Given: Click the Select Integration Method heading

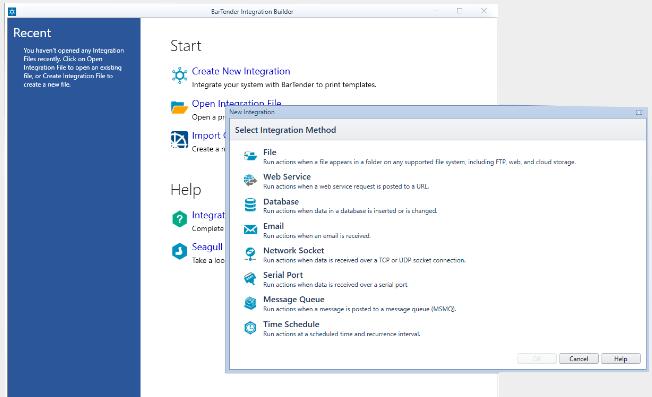Looking at the screenshot, I should pos(285,130).
